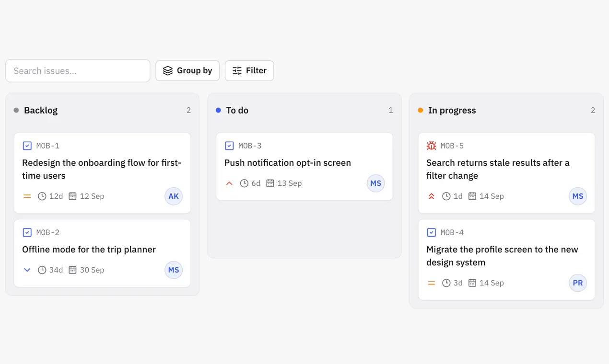Select the In progress column header
This screenshot has height=364, width=609.
452,110
